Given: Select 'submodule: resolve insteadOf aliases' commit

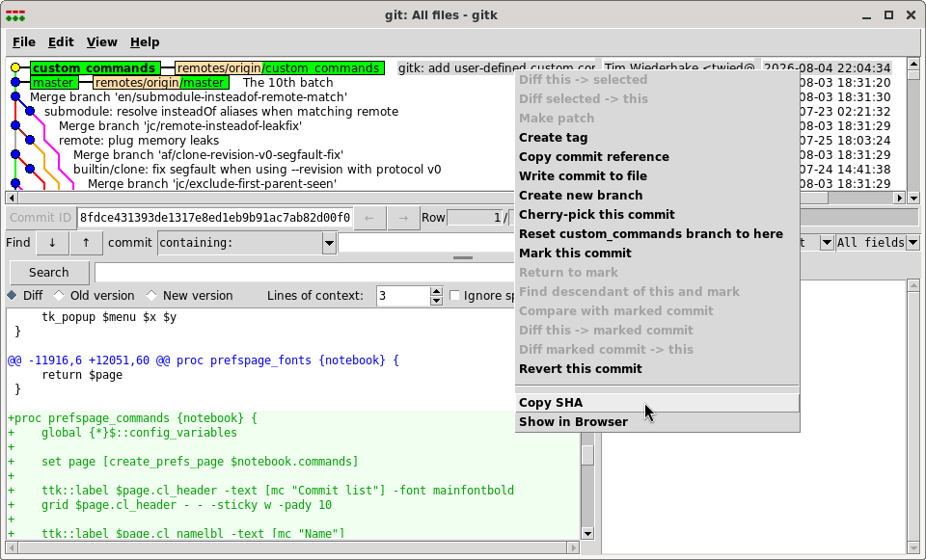Looking at the screenshot, I should [221, 112].
